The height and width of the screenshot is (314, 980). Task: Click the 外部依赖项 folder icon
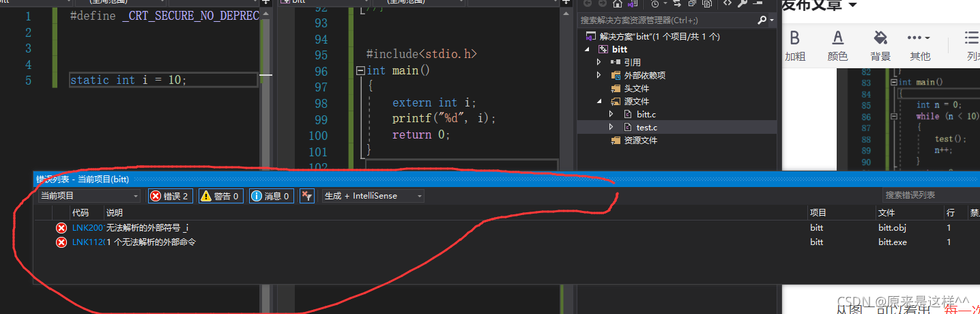(x=616, y=75)
